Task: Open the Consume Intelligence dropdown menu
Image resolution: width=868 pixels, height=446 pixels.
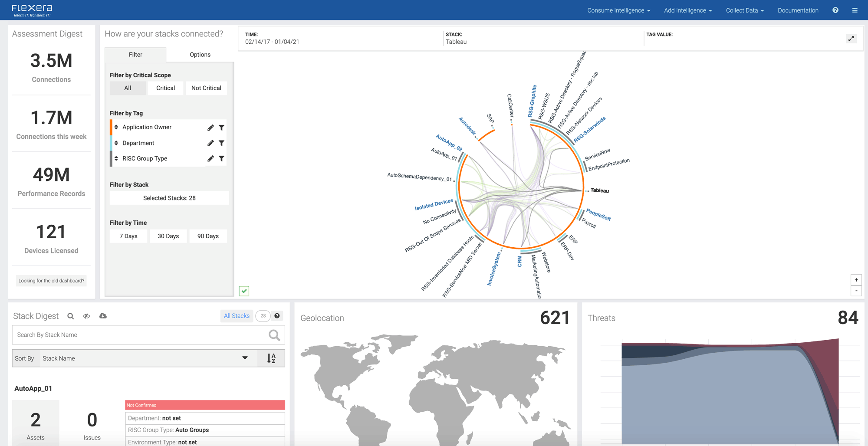Action: (618, 10)
